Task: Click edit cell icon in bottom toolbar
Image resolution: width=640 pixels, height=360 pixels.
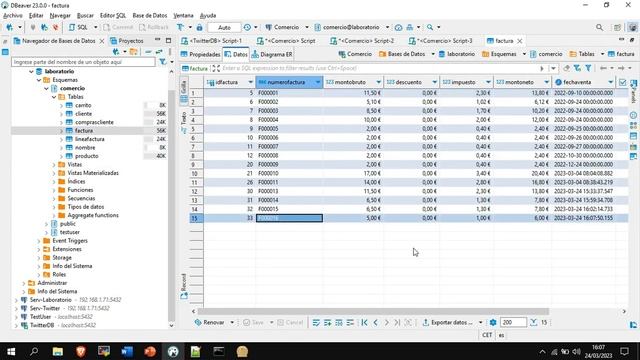Action: click(316, 322)
